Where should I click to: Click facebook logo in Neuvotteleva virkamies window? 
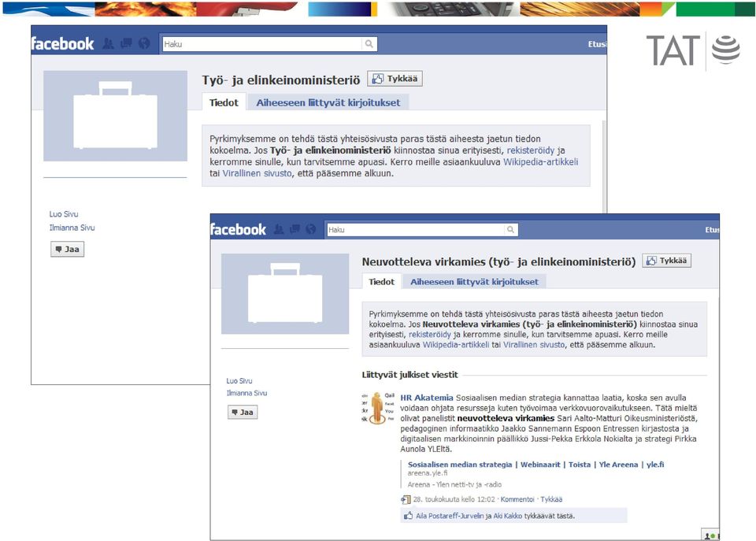(x=238, y=229)
